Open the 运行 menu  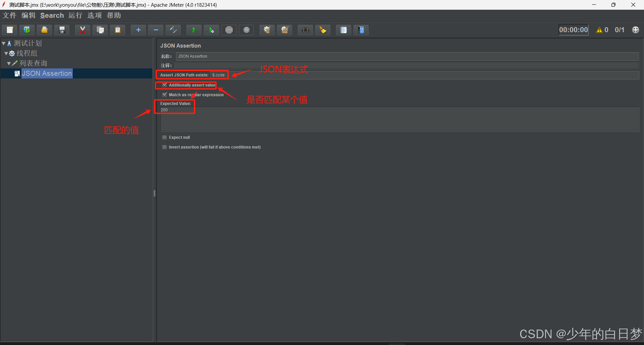pyautogui.click(x=75, y=15)
